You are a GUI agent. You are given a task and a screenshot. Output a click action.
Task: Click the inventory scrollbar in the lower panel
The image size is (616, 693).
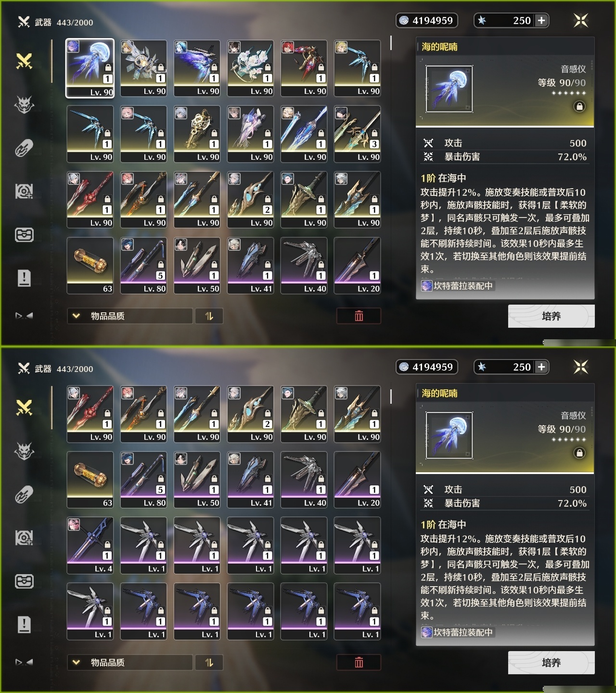point(391,397)
